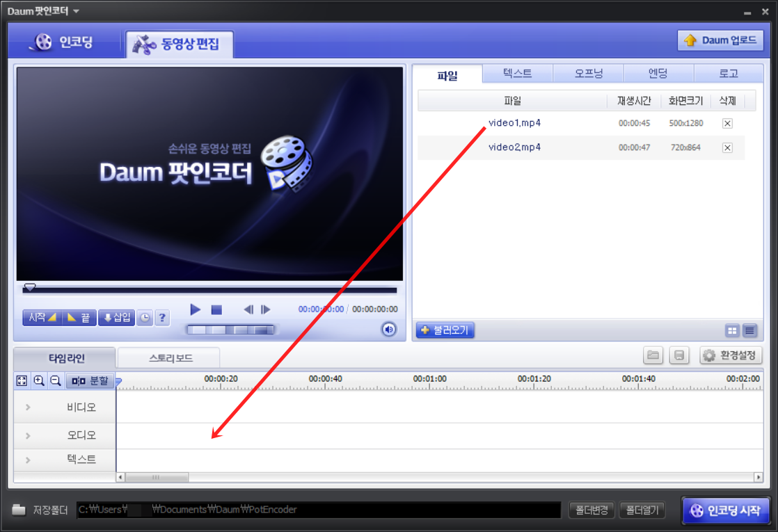
Task: Click the timeline scroll left arrow
Action: click(x=120, y=478)
